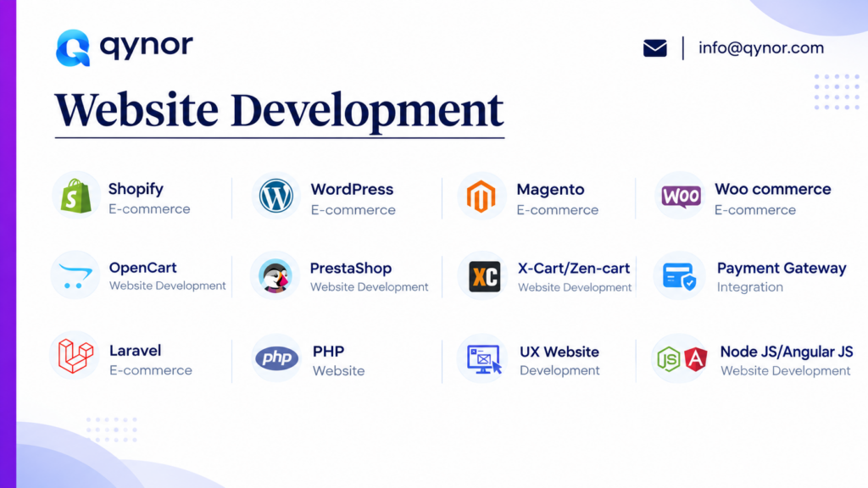Click E-commerce subtitle under Shopify

point(149,209)
